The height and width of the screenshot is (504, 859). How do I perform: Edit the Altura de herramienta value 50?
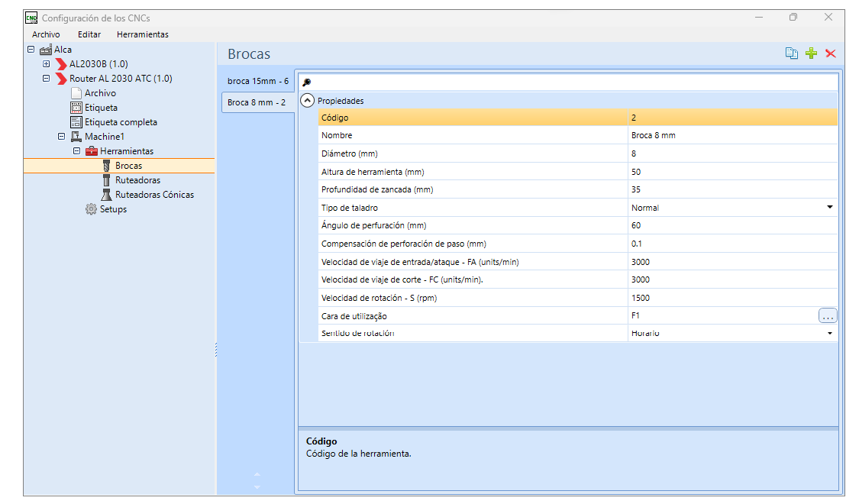coord(732,172)
